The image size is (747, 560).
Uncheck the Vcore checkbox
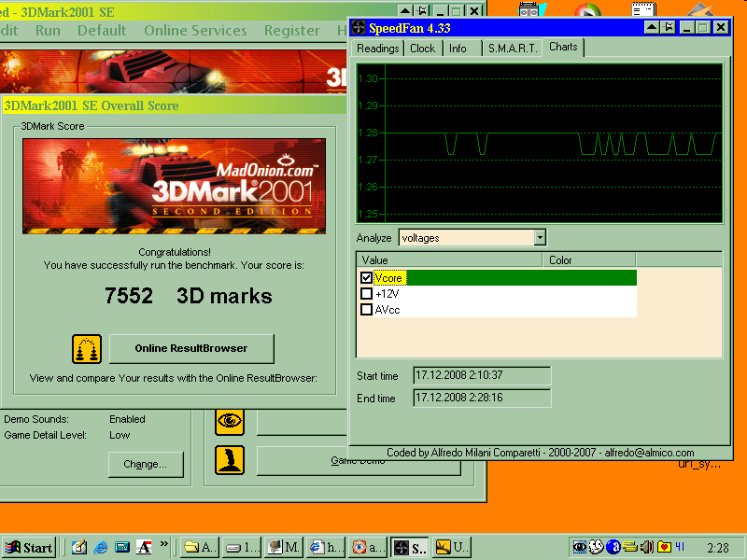[x=366, y=278]
